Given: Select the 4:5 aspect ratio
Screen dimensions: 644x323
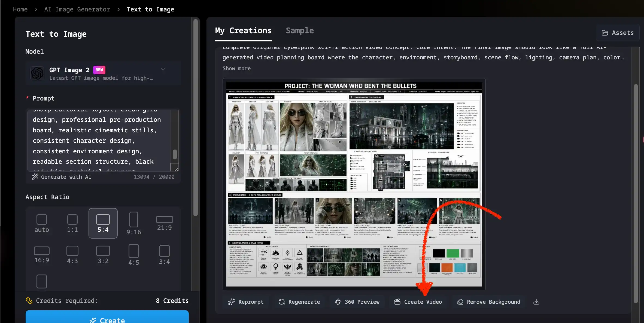Looking at the screenshot, I should (134, 255).
